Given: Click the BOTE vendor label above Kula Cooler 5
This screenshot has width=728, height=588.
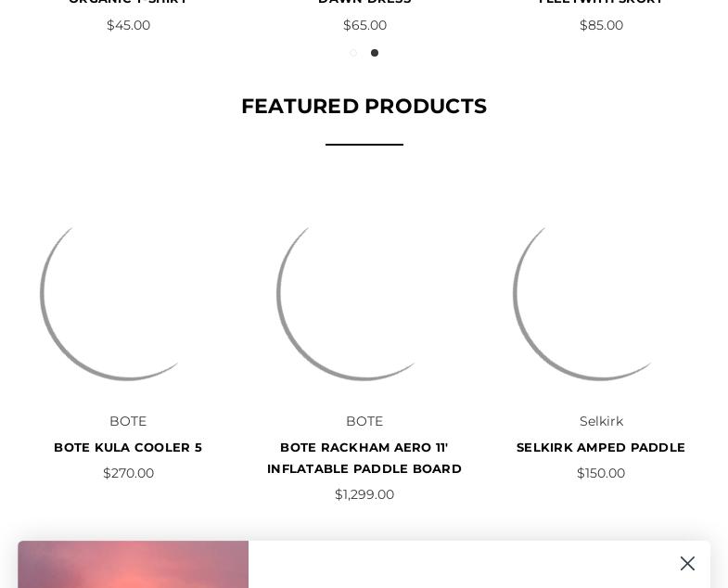Looking at the screenshot, I should 128,421.
